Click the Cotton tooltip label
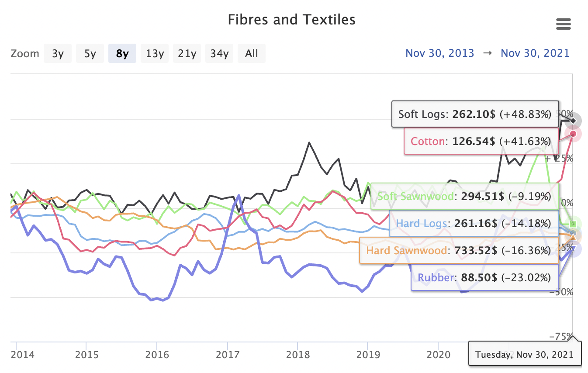Image resolution: width=588 pixels, height=373 pixels. [x=481, y=141]
